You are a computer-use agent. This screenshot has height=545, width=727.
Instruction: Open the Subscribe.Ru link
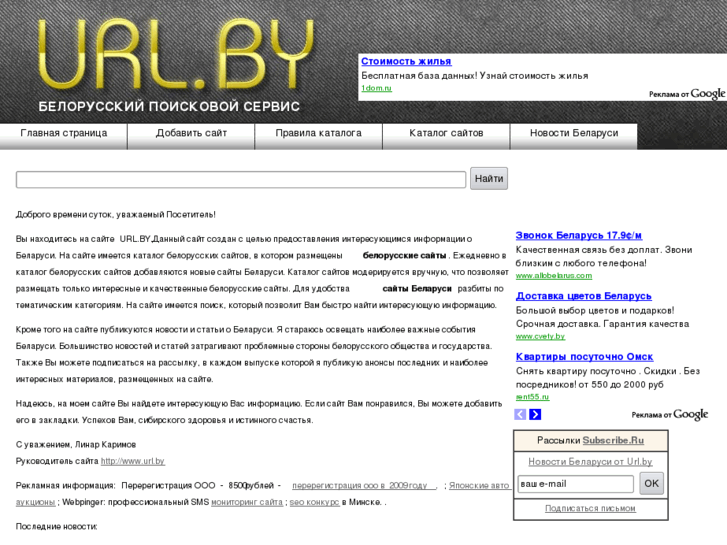[613, 440]
